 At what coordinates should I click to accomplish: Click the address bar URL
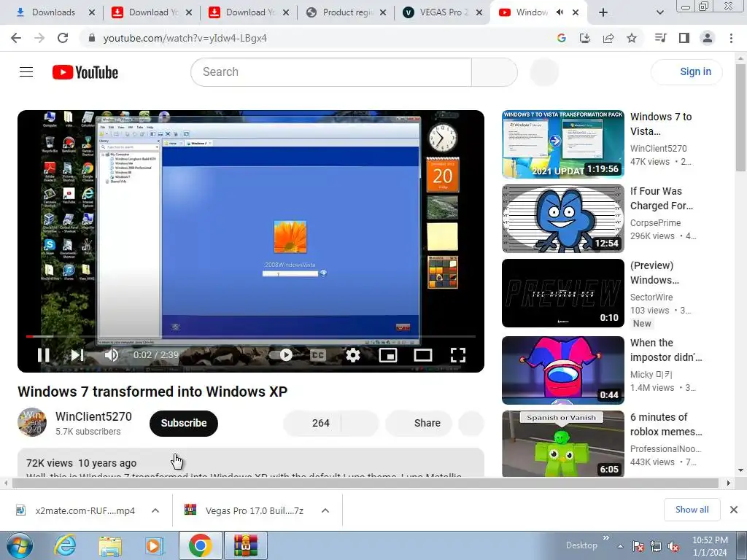[185, 38]
